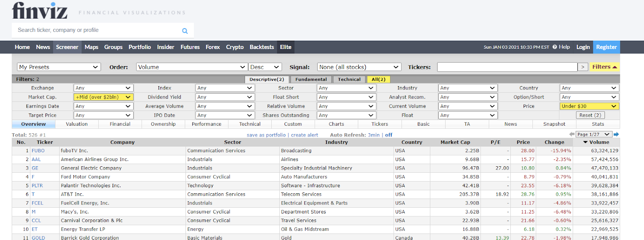Click the Register button
Viewport: 644px width, 240px height.
click(606, 47)
